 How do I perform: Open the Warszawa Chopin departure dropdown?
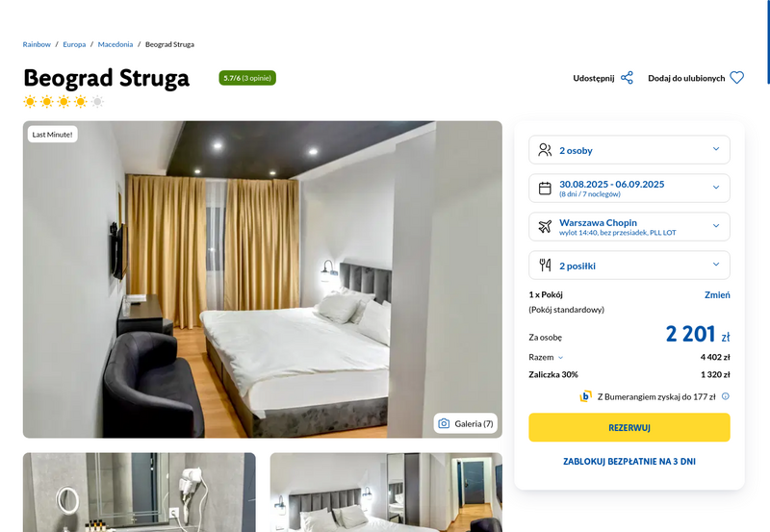(x=629, y=226)
